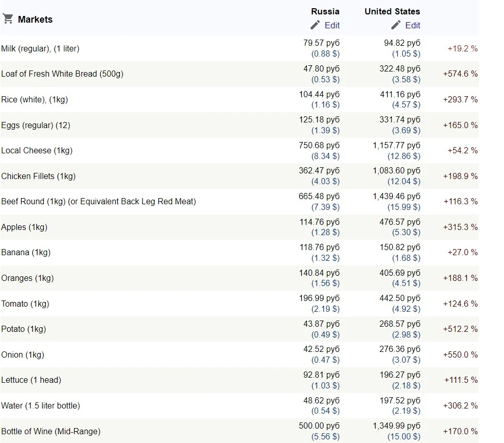Viewport: 504px width, 443px height.
Task: Select the Rice (white), (1kg) label
Action: pos(34,100)
